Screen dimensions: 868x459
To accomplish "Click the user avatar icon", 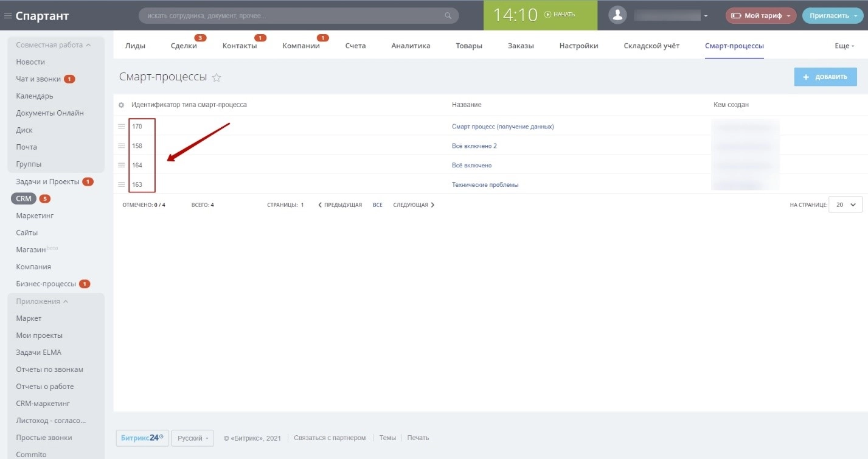I will coord(617,15).
